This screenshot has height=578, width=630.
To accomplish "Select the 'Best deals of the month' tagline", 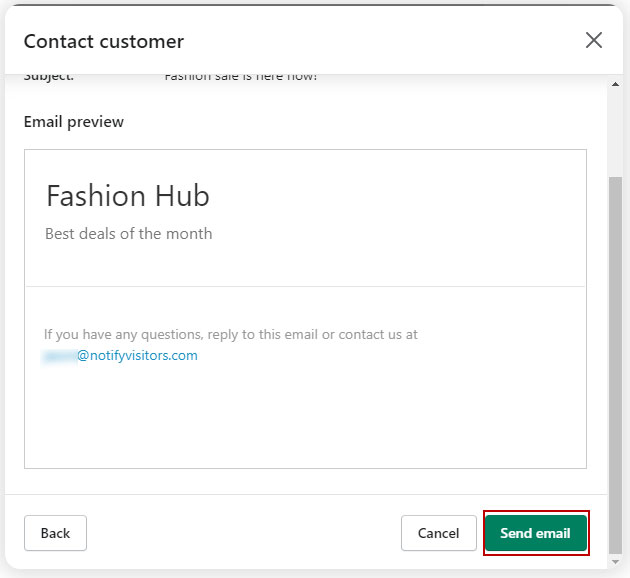I will [x=128, y=233].
